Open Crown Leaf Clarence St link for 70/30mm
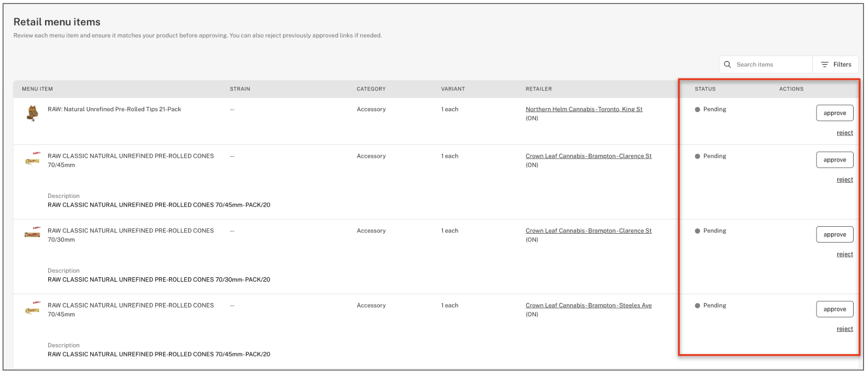868x373 pixels. pos(588,231)
